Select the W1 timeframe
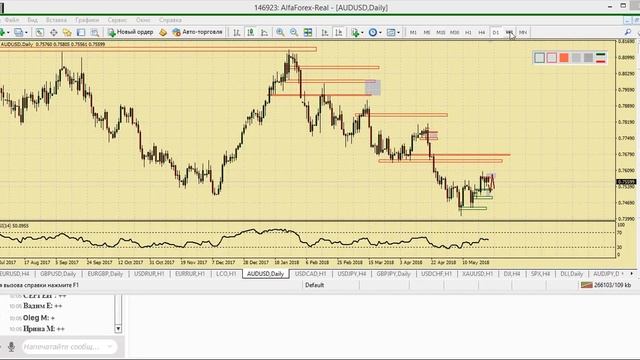Viewport: 640px width, 360px height. pos(509,32)
